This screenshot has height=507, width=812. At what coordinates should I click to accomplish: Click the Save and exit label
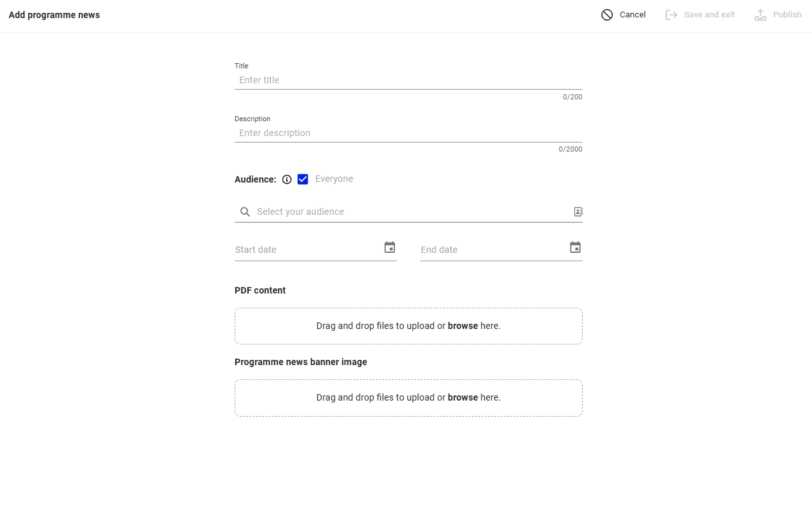coord(710,15)
